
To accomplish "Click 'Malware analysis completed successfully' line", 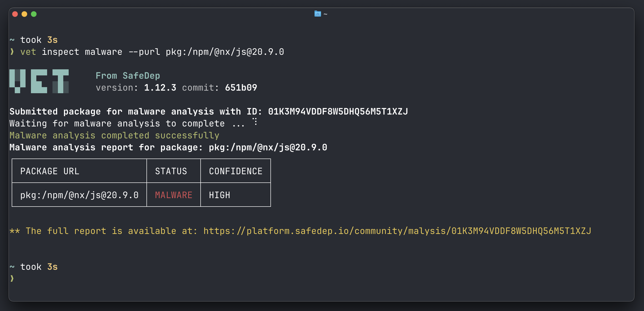I will pyautogui.click(x=114, y=135).
